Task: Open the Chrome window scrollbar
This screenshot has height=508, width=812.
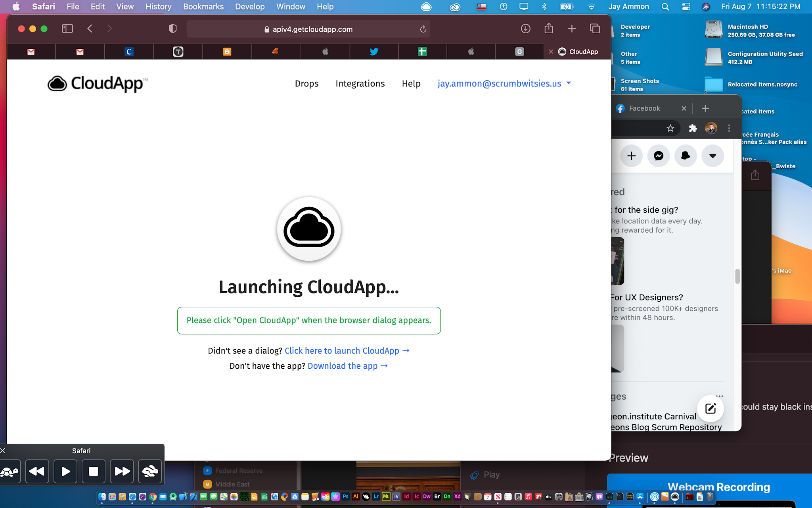Action: click(x=737, y=276)
